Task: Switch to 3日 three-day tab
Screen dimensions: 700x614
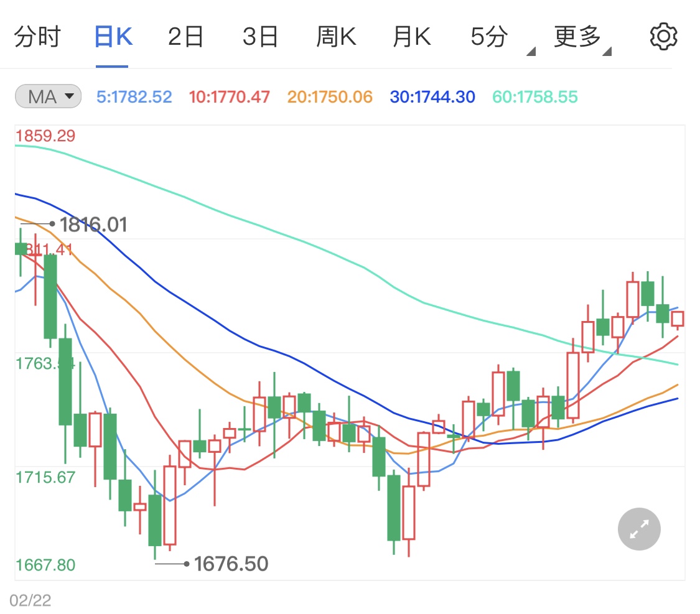Action: 260,36
